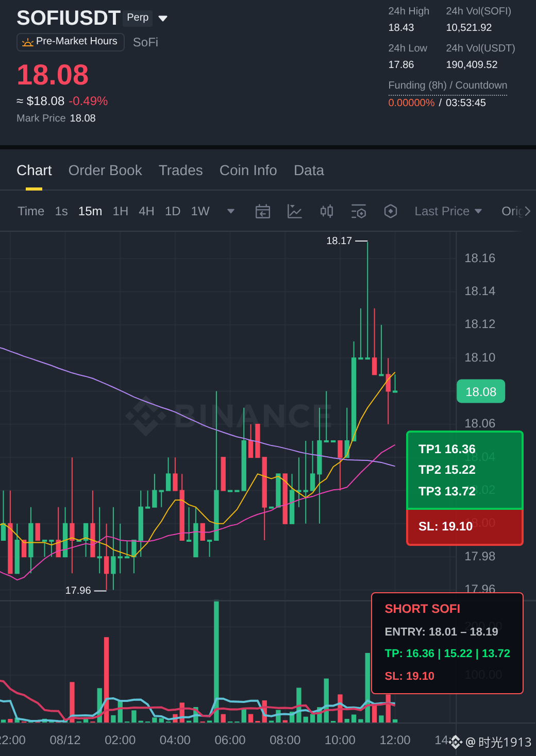Image resolution: width=536 pixels, height=756 pixels.
Task: Open the candlestick chart type icon
Action: click(x=327, y=211)
